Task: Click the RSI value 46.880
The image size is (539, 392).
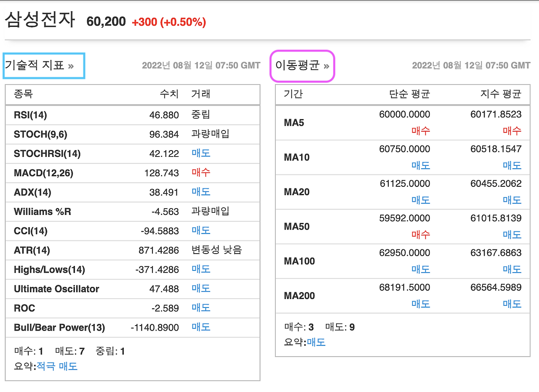Action: click(x=164, y=115)
